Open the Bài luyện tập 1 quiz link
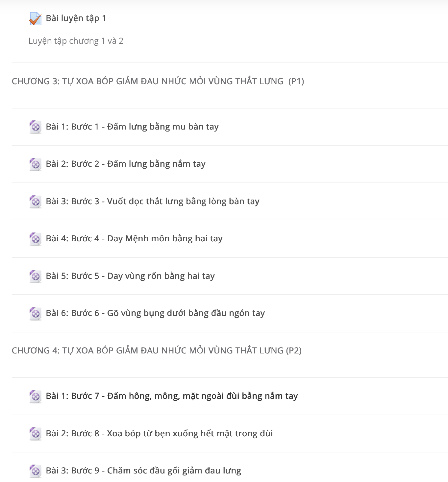 [76, 18]
